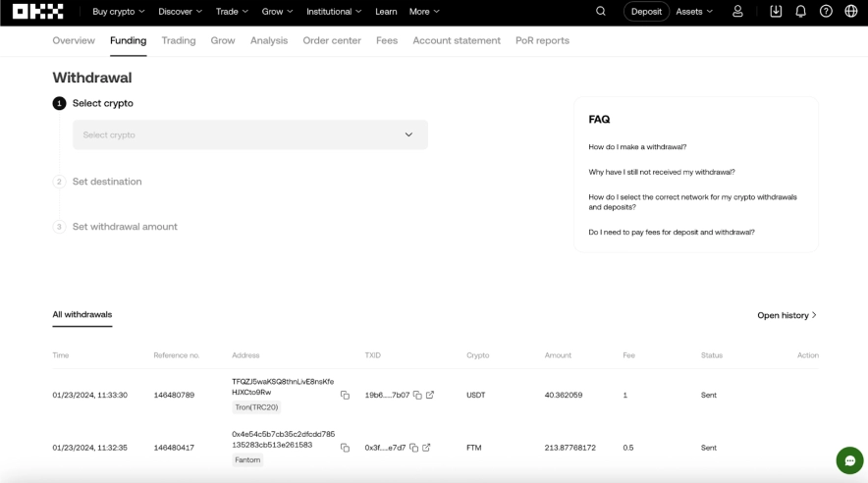
Task: Click the Open history link
Action: pyautogui.click(x=787, y=315)
